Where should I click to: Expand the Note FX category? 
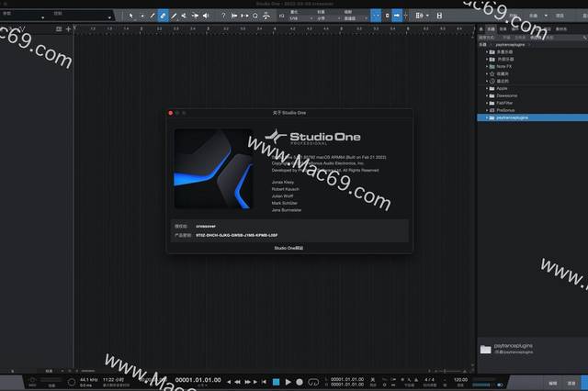click(x=488, y=66)
